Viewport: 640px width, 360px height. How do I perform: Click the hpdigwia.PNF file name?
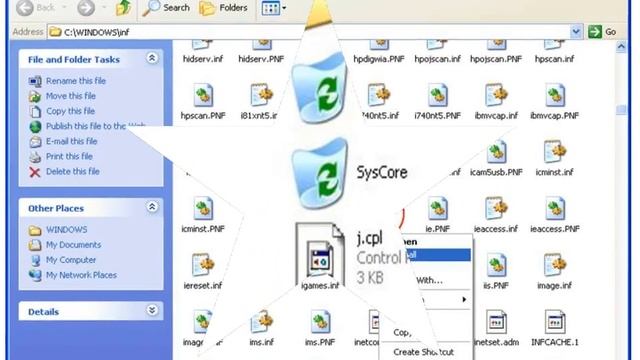tap(379, 59)
